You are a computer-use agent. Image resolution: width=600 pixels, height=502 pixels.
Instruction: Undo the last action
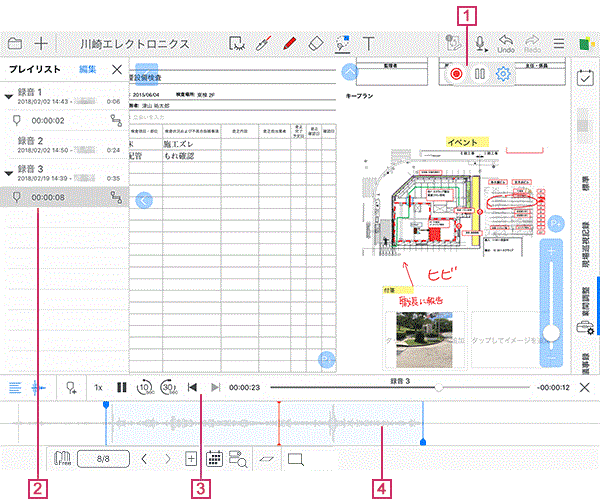[506, 44]
